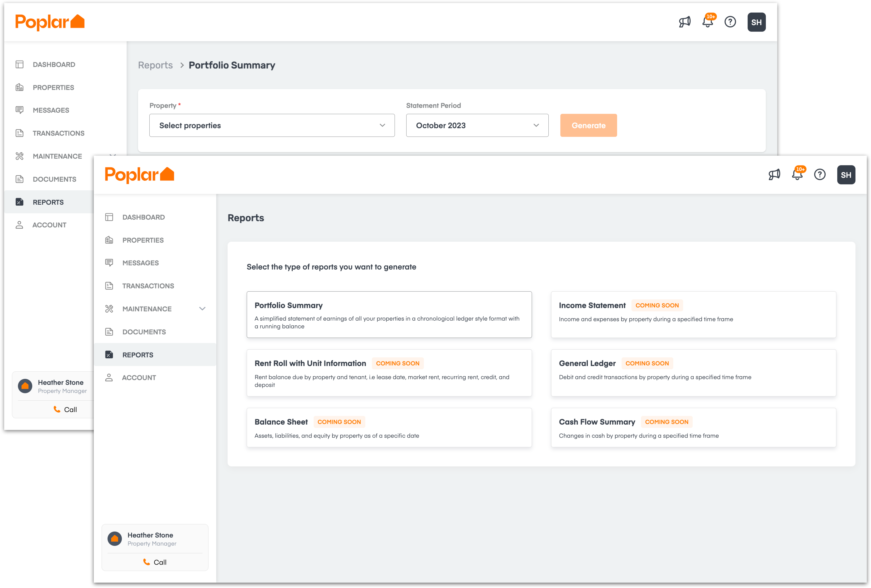Click Dashboard icon in the back window sidebar

[19, 65]
